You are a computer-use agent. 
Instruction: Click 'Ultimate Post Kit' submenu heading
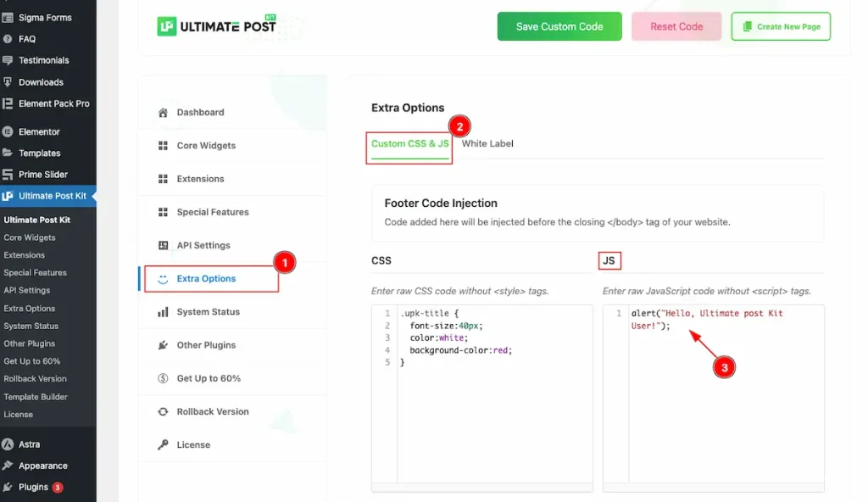[37, 220]
